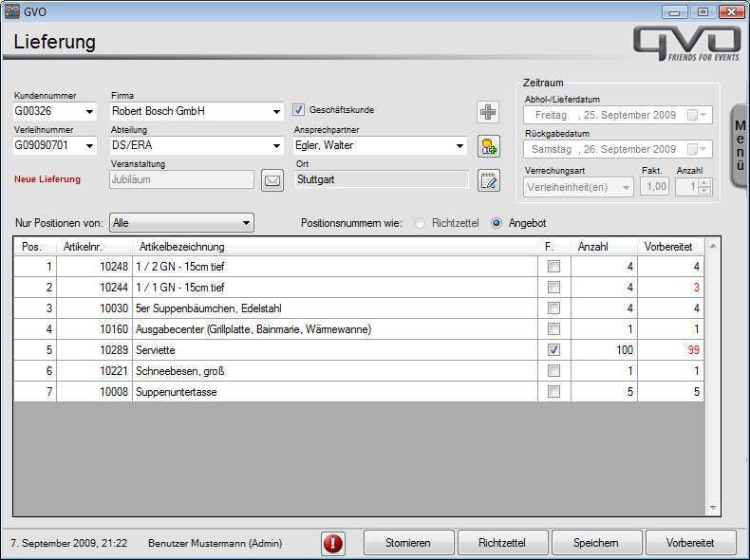Click red Vorbereitet value 99
This screenshot has width=750, height=560.
coord(693,350)
